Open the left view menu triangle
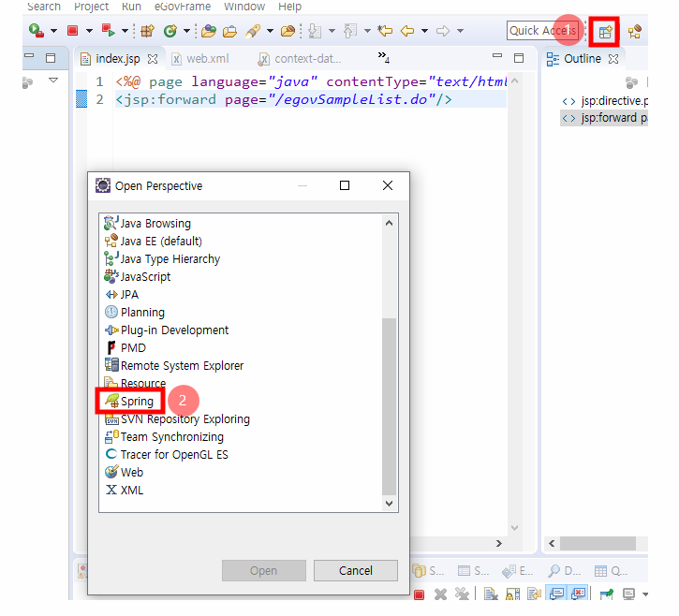 (53, 81)
